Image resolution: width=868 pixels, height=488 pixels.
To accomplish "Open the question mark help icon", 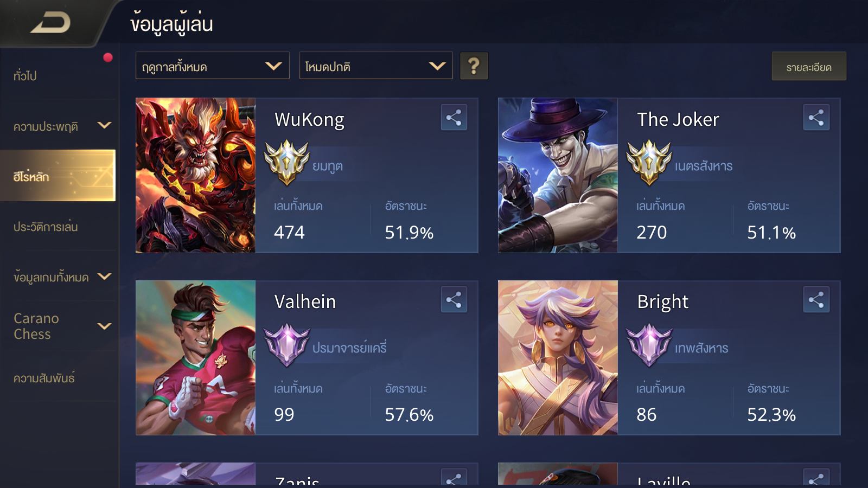I will point(474,66).
